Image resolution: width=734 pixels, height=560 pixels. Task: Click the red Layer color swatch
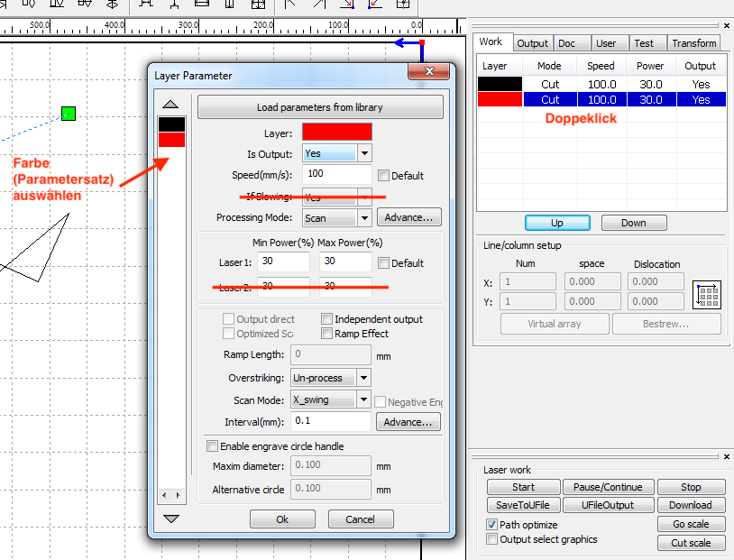[x=336, y=133]
